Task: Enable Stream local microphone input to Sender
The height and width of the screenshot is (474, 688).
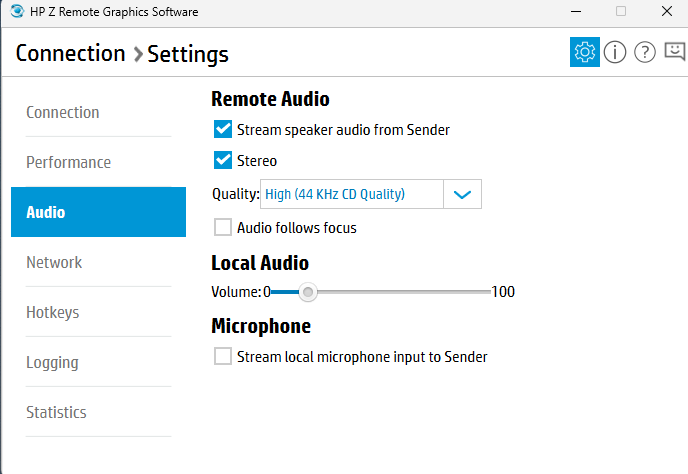Action: coord(223,356)
